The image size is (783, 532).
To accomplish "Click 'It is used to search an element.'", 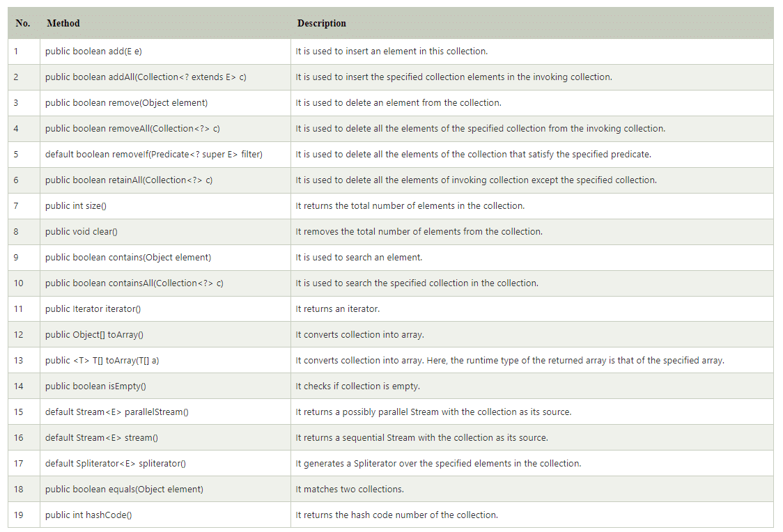I will pyautogui.click(x=359, y=258).
